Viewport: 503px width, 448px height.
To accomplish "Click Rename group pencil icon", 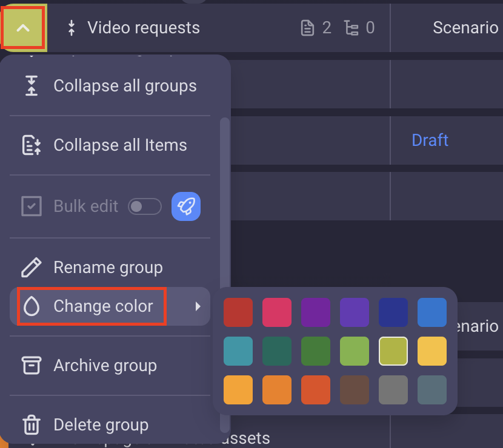I will point(32,268).
